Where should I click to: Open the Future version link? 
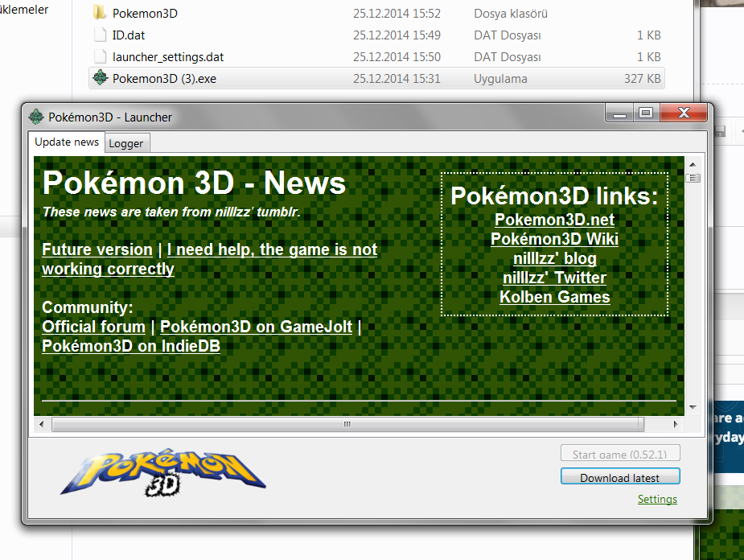[x=97, y=249]
